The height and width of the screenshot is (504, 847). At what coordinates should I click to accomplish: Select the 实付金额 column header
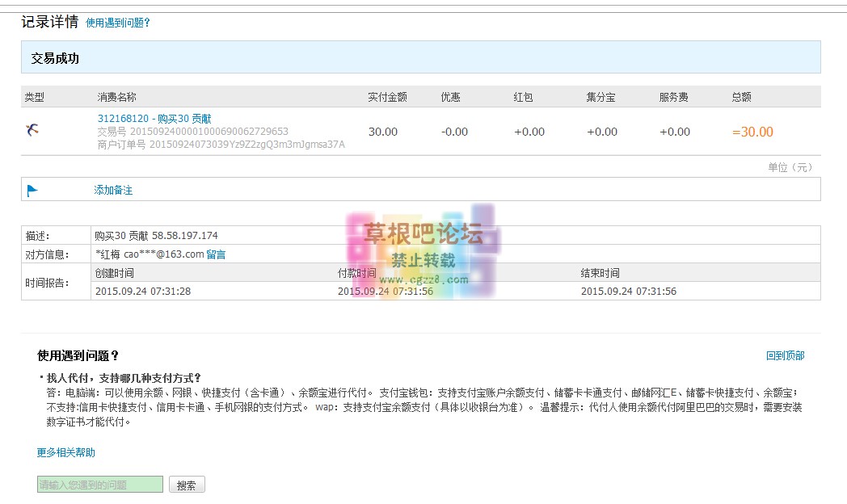387,97
